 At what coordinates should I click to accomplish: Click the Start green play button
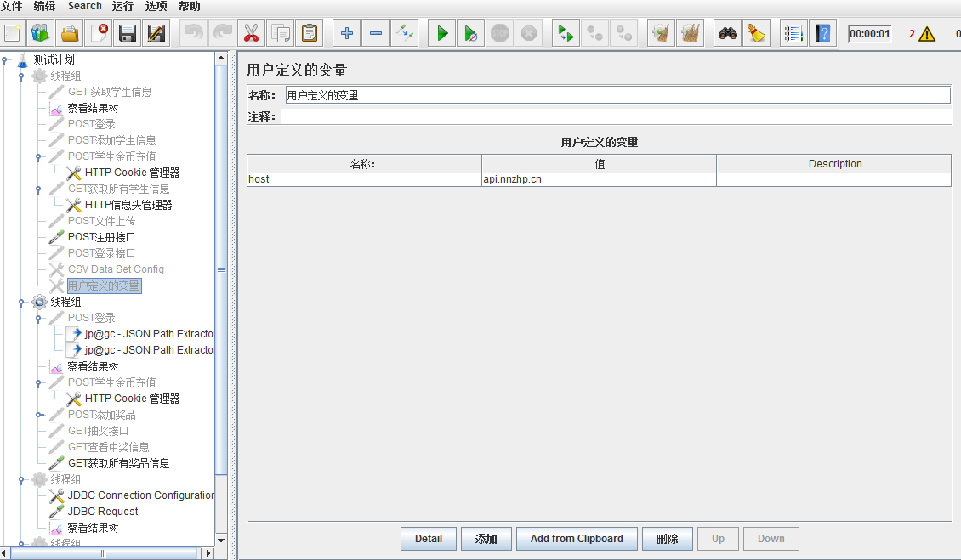pyautogui.click(x=442, y=33)
